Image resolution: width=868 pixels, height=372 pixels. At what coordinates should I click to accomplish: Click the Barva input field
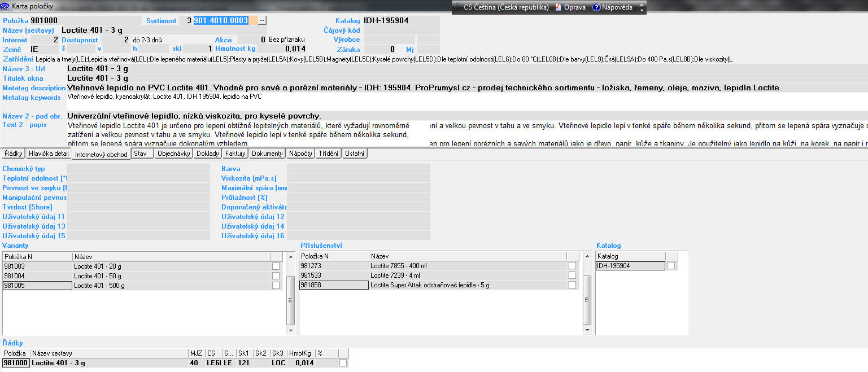coord(358,168)
